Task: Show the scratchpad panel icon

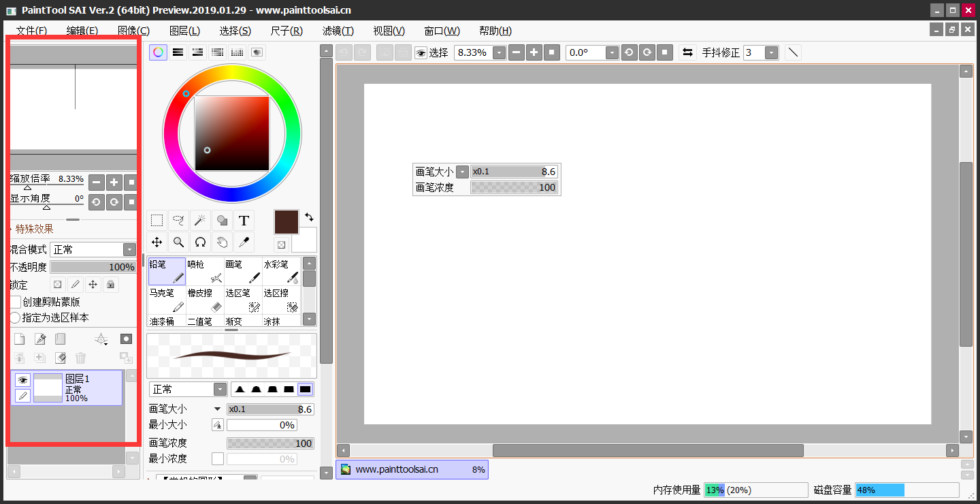Action: click(x=257, y=52)
